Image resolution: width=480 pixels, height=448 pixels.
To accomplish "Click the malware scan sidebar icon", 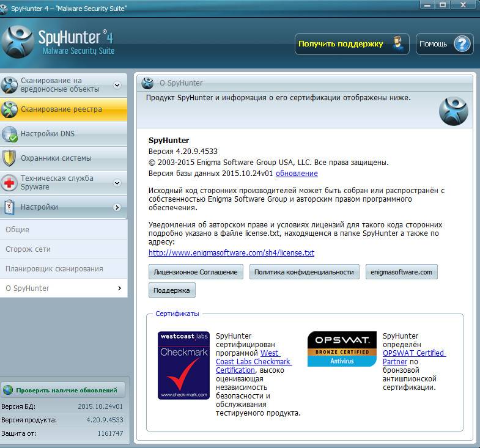I will pos(9,85).
